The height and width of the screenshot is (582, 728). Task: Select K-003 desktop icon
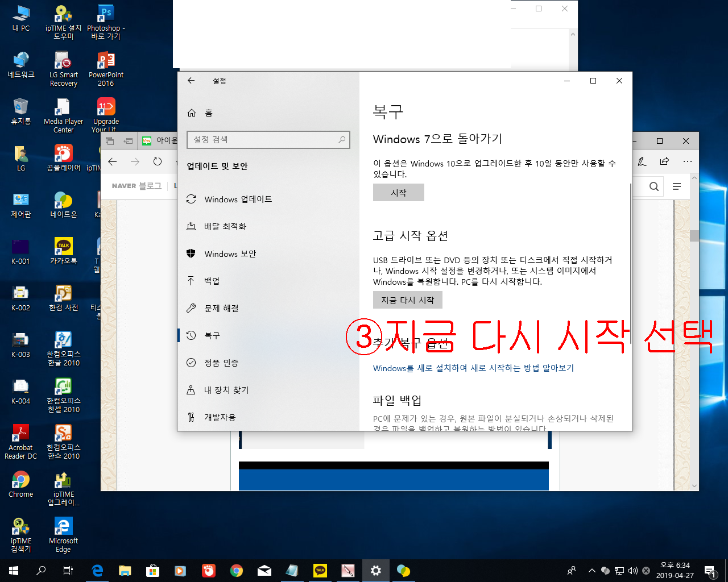pyautogui.click(x=21, y=344)
